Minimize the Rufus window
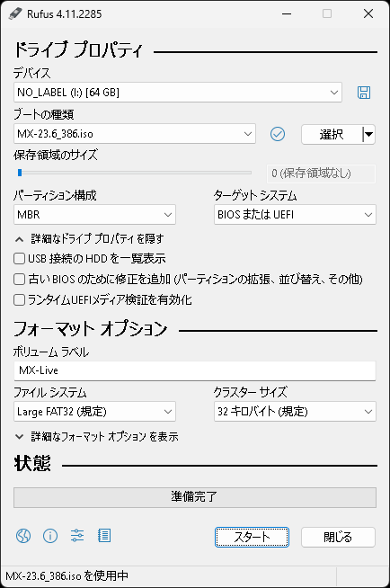Image resolution: width=390 pixels, height=588 pixels. pyautogui.click(x=287, y=13)
